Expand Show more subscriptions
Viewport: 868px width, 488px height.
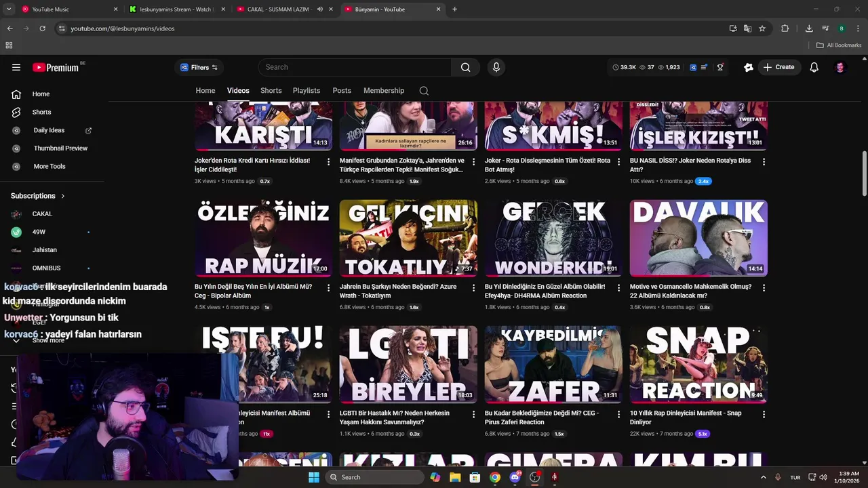coord(48,340)
